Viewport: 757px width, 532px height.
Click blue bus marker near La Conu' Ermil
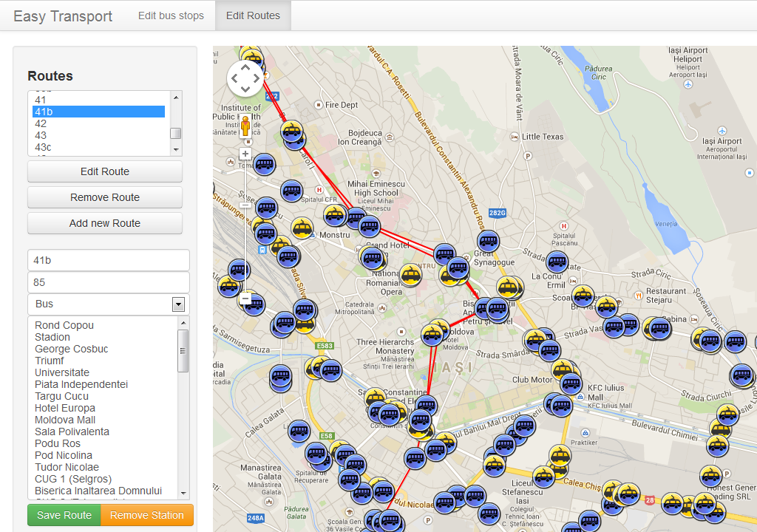tap(557, 262)
